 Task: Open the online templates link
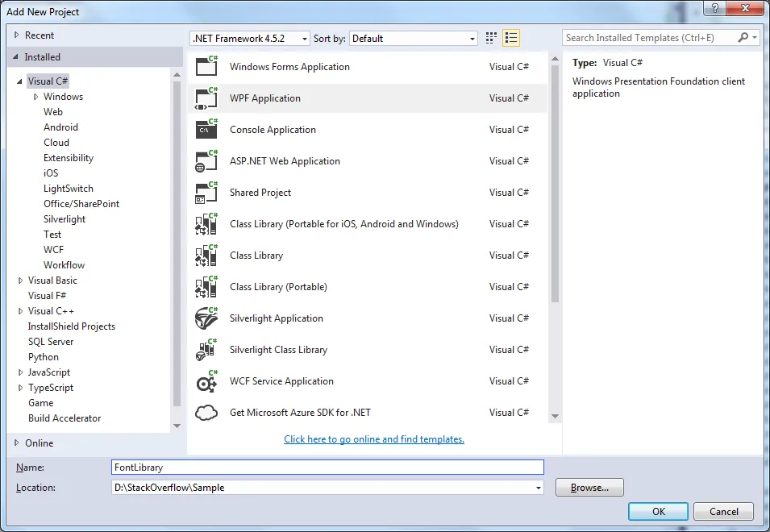pos(373,439)
